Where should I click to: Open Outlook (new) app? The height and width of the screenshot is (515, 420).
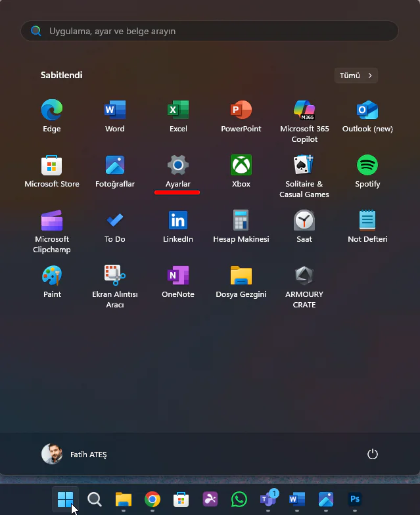pyautogui.click(x=367, y=117)
